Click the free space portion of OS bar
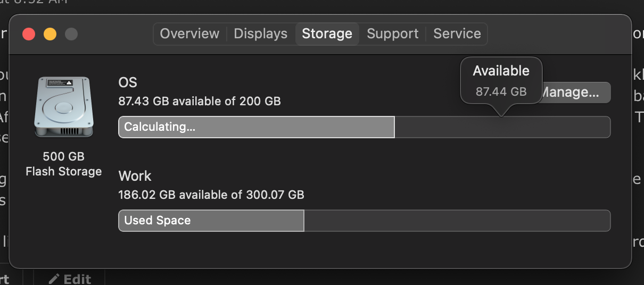Screen dimensions: 644x285 click(x=502, y=127)
